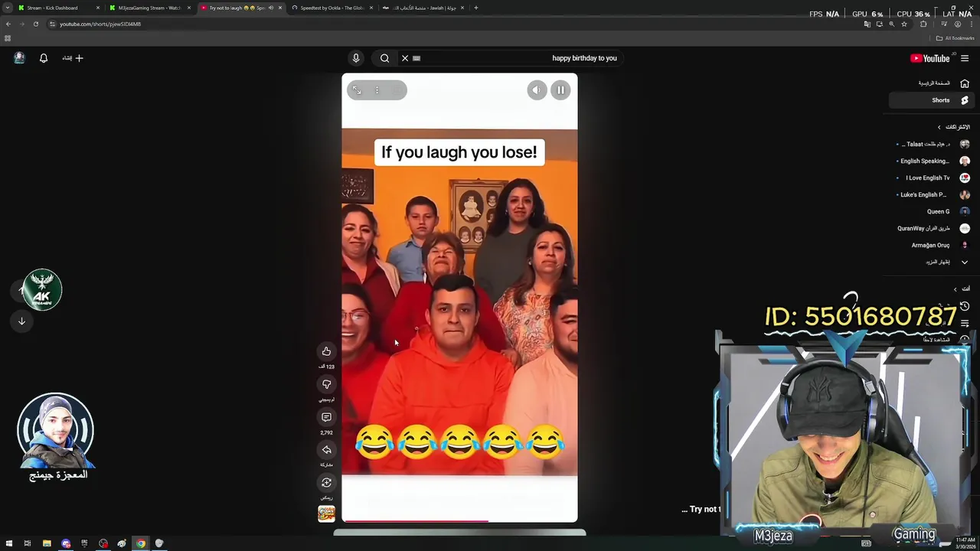
Task: Open Luke's English P... subscription
Action: point(932,194)
